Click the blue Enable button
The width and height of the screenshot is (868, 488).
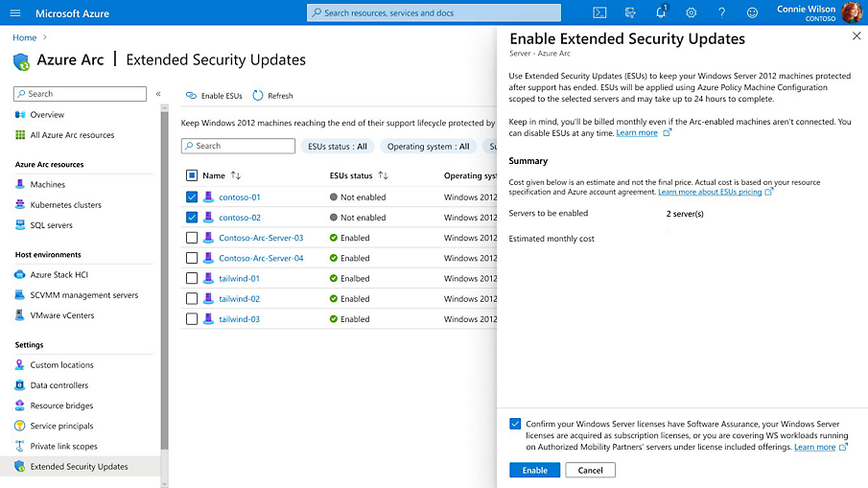tap(534, 470)
